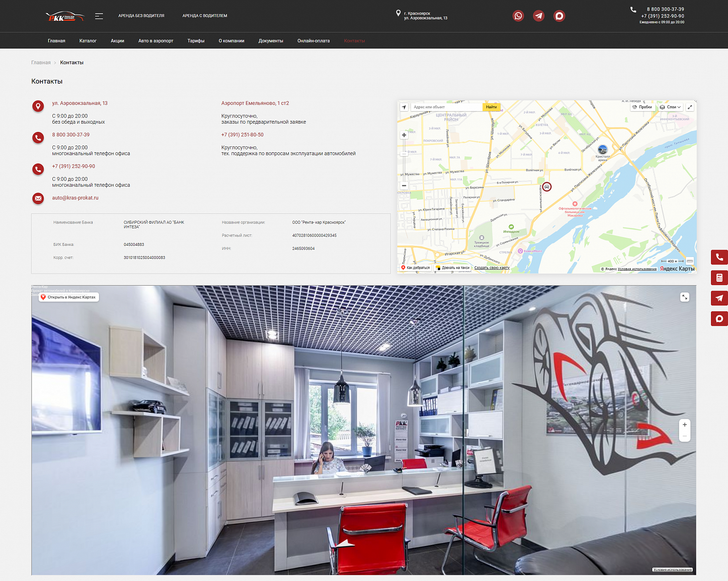Open the calculator floating side button
The image size is (728, 581).
[x=719, y=278]
